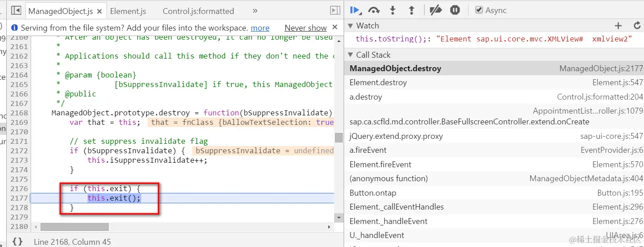Step into next function call
644x247 pixels.
coord(393,10)
